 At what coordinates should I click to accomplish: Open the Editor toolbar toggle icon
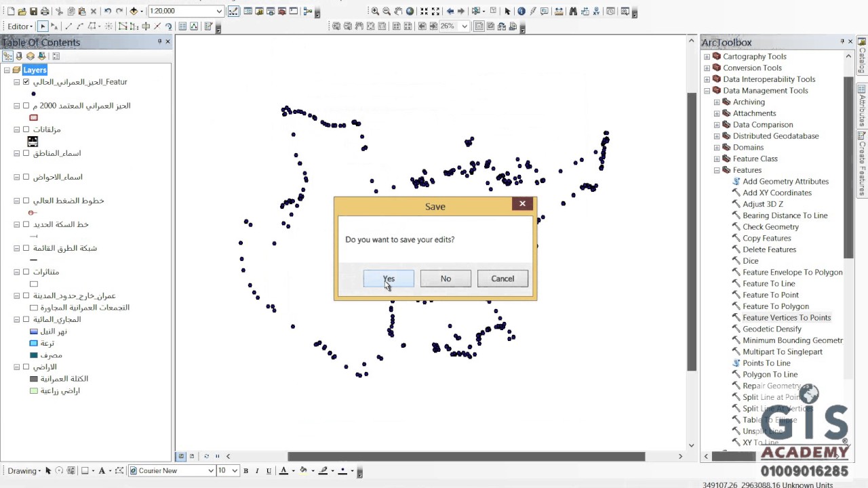234,12
